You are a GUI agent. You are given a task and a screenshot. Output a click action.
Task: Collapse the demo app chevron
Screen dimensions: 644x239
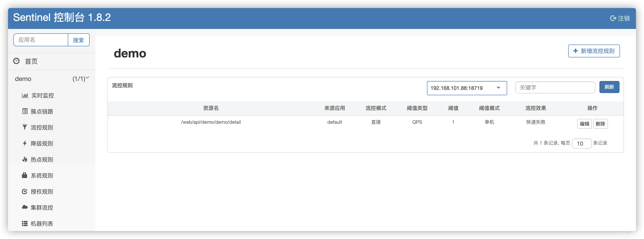87,78
